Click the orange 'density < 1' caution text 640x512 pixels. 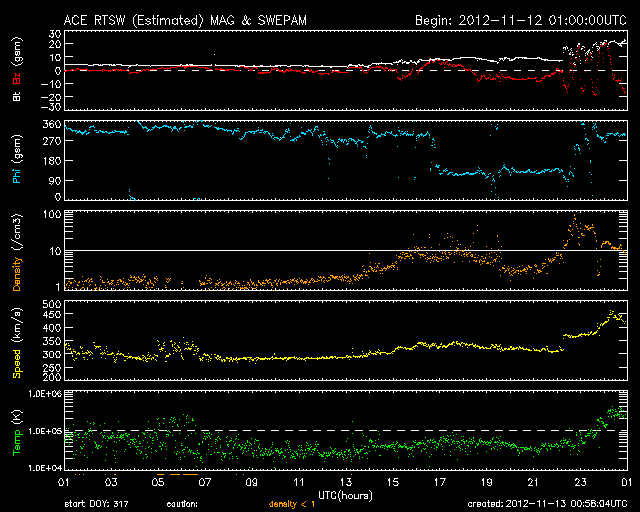click(x=292, y=504)
